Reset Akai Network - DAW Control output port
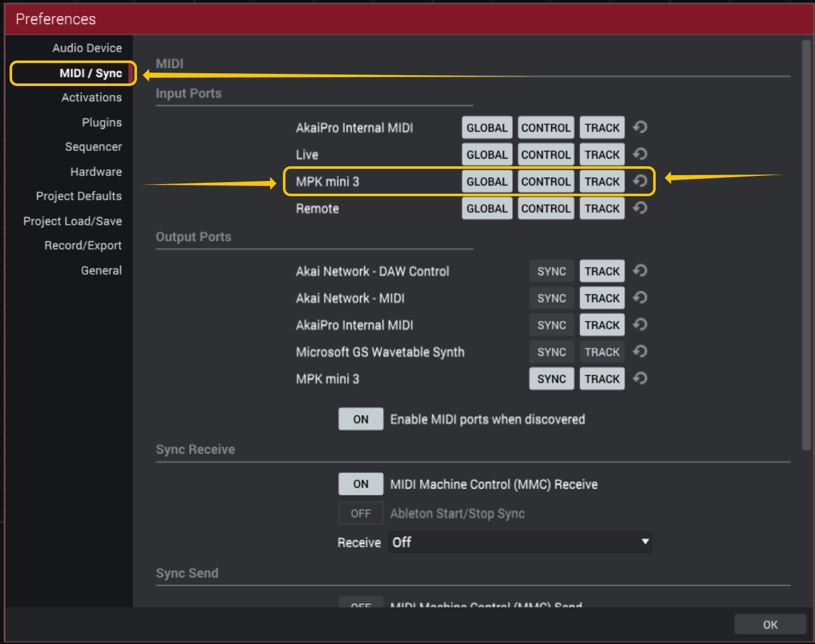This screenshot has height=644, width=815. click(x=640, y=271)
